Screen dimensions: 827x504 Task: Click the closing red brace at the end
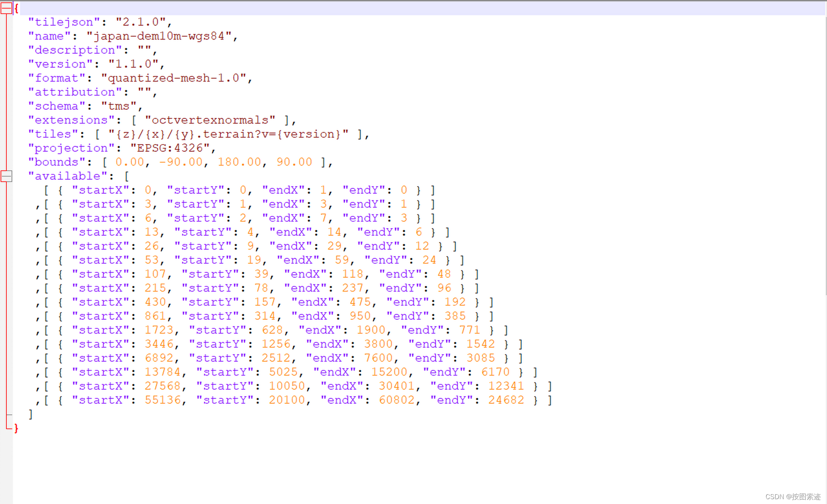(16, 428)
